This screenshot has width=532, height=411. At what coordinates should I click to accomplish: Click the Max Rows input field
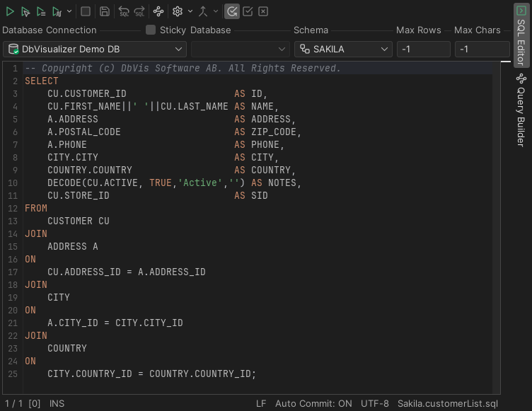[423, 49]
